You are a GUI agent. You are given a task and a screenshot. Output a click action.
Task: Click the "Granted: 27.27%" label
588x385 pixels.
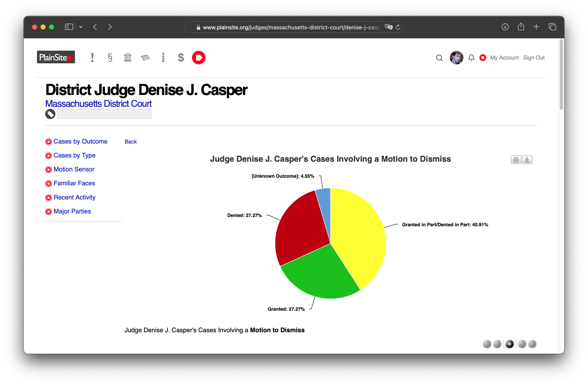[x=286, y=309]
